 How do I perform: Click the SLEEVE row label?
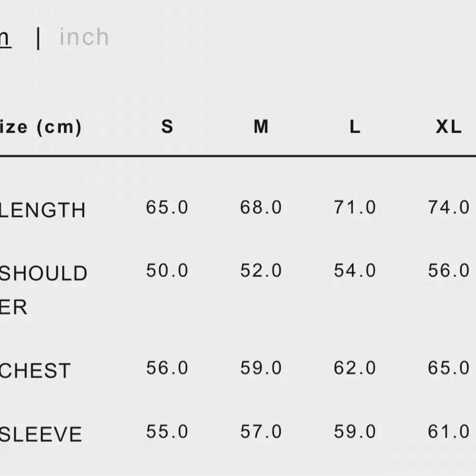tap(41, 435)
